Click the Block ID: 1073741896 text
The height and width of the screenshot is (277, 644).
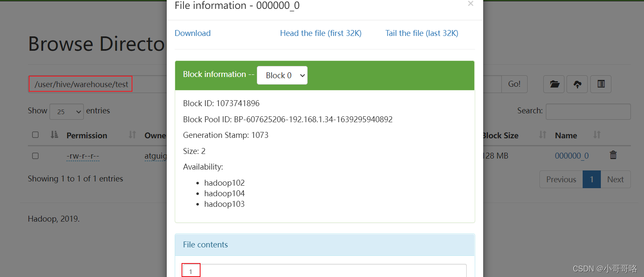(221, 103)
